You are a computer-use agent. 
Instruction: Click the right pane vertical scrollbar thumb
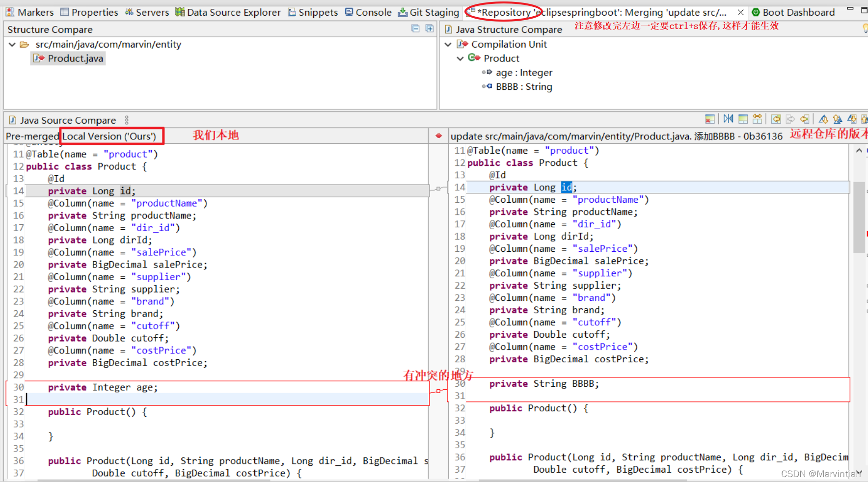[x=859, y=217]
